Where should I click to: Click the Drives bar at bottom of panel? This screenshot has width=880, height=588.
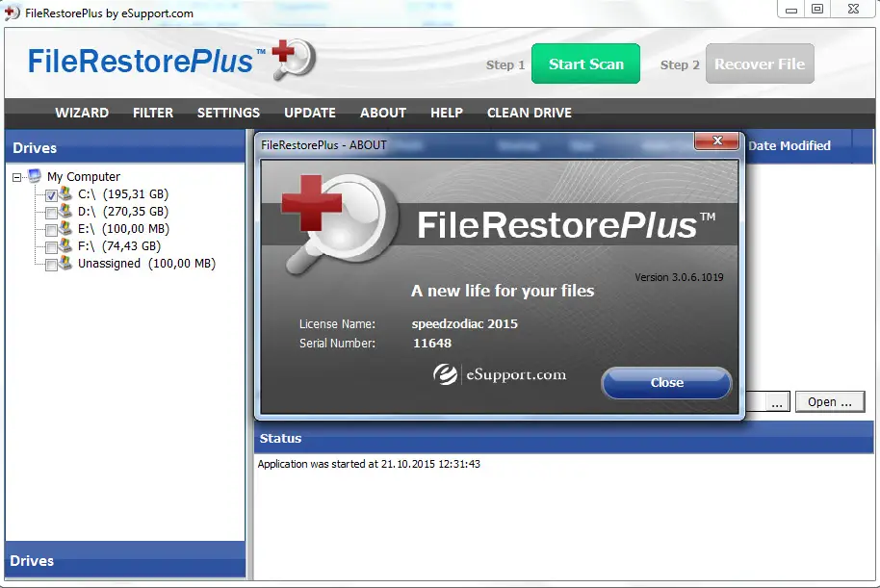coord(125,560)
